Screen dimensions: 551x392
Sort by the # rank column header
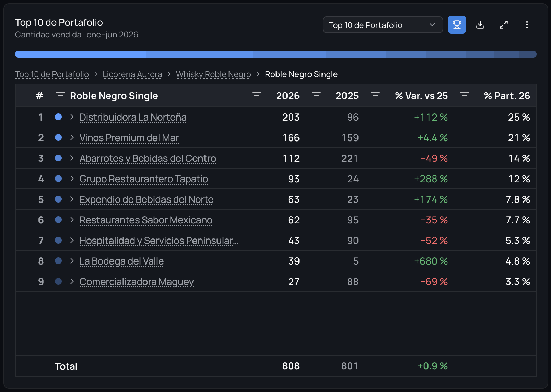[x=39, y=96]
